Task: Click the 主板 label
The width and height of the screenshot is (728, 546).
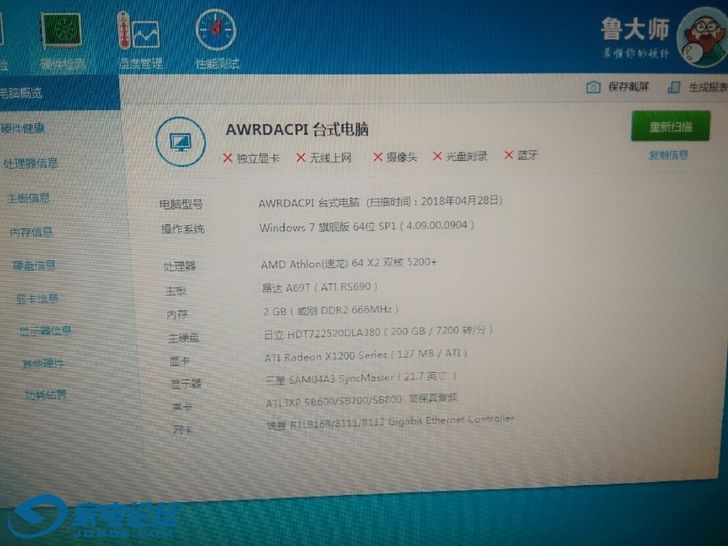Action: (x=176, y=291)
